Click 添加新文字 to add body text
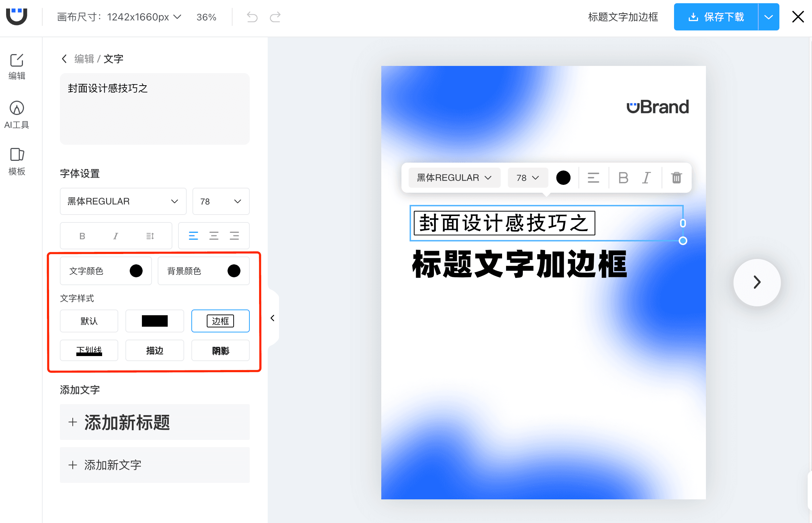The height and width of the screenshot is (523, 812). click(x=155, y=465)
